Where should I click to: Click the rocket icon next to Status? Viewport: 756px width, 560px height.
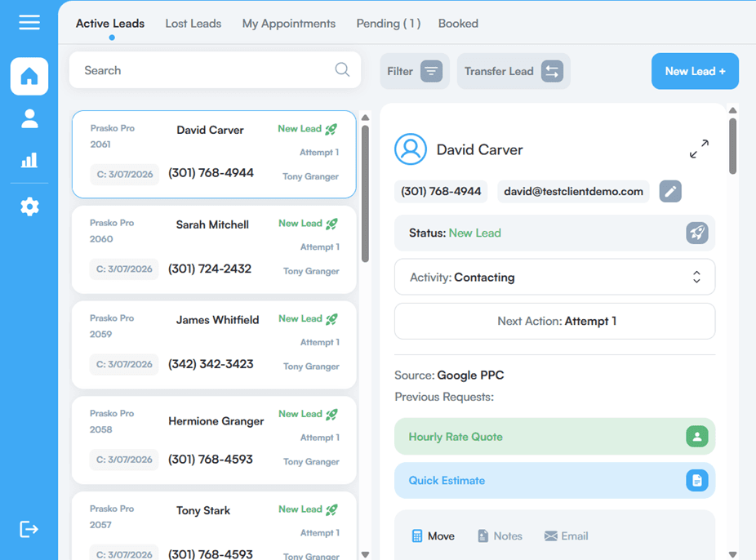tap(696, 233)
